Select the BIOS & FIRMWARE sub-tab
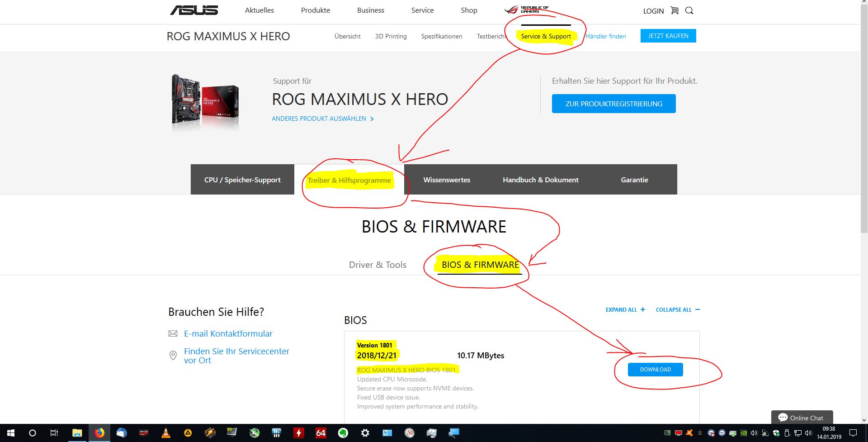868x442 pixels. coord(480,265)
